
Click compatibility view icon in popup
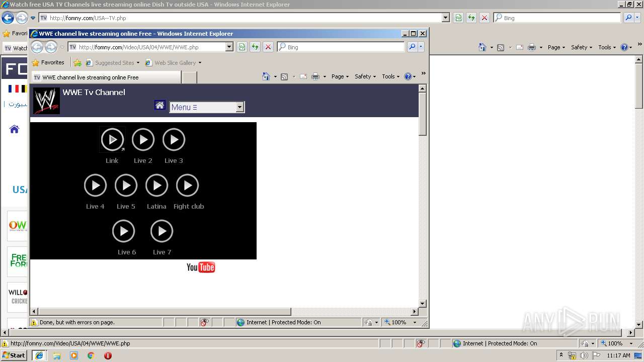242,47
